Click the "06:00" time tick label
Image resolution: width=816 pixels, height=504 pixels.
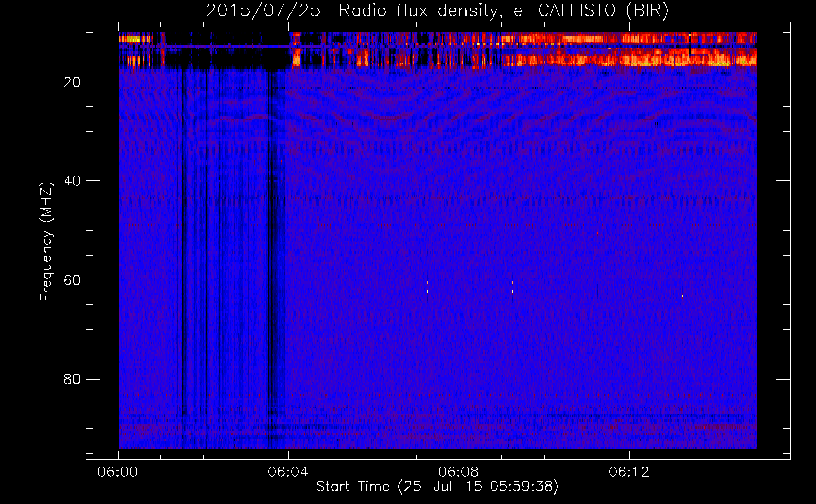pos(118,472)
